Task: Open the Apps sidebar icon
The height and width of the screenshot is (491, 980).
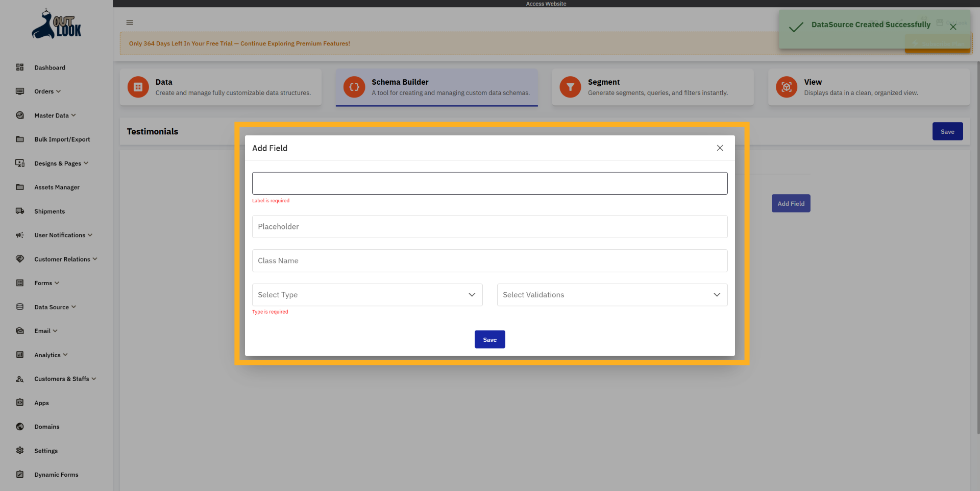Action: [x=20, y=403]
